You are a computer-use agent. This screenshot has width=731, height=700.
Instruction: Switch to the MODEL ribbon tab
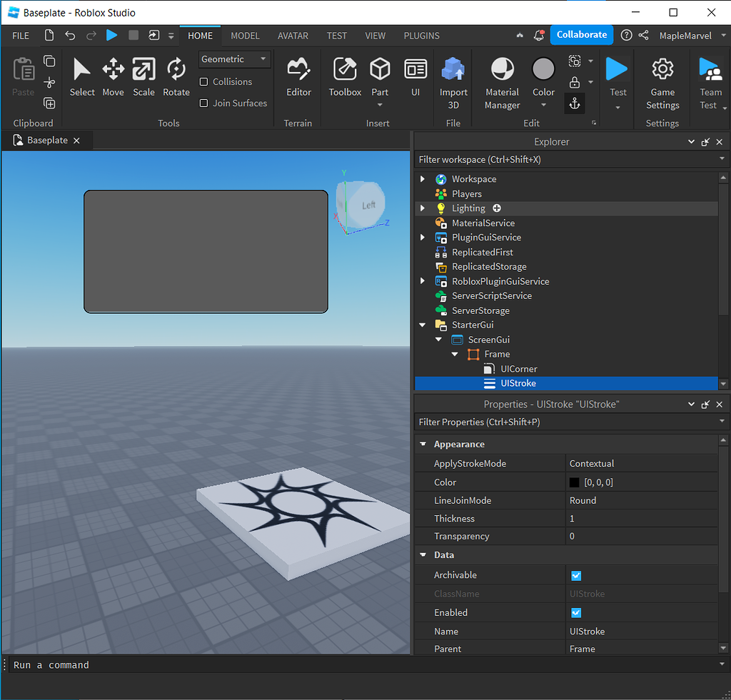pyautogui.click(x=245, y=36)
